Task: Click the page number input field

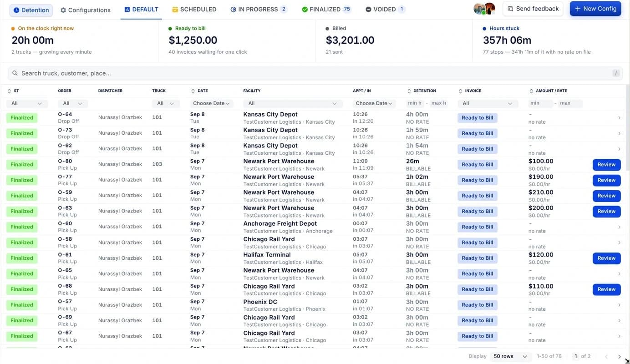Action: pyautogui.click(x=576, y=356)
